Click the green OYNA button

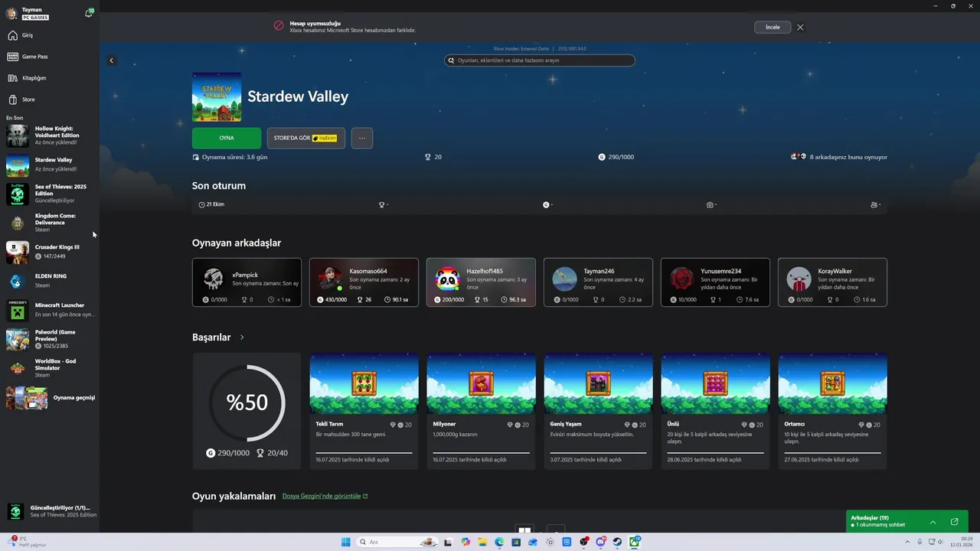coord(227,139)
